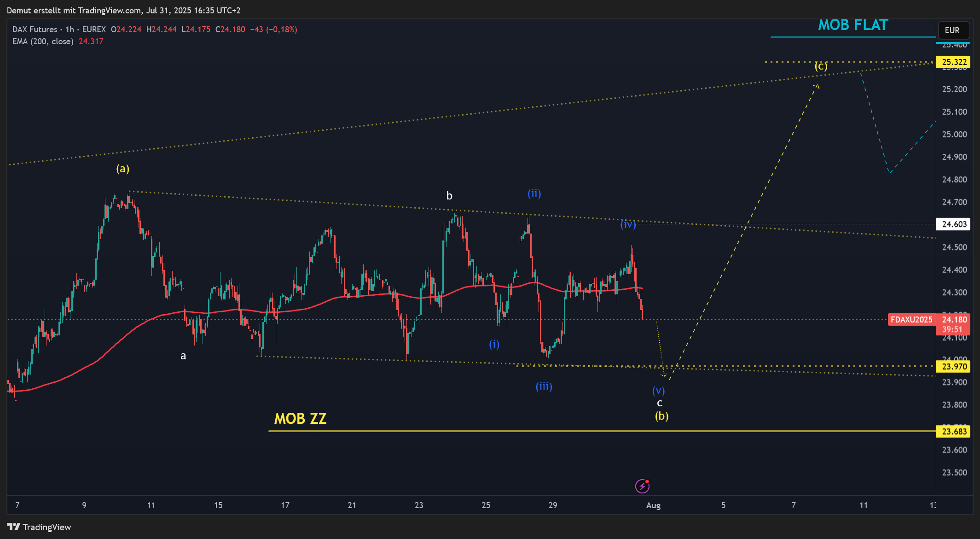980x539 pixels.
Task: Open the EMA (200, close) indicator legend
Action: tap(43, 41)
